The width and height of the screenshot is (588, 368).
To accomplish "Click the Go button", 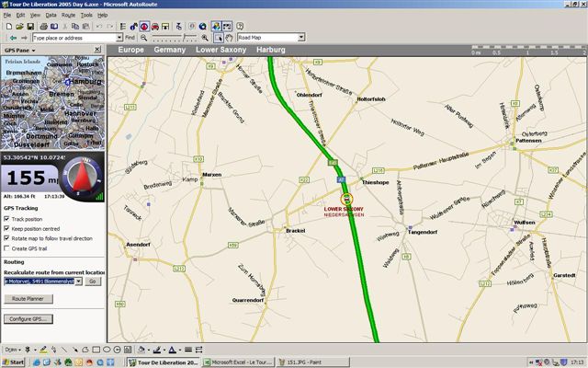I will (93, 282).
